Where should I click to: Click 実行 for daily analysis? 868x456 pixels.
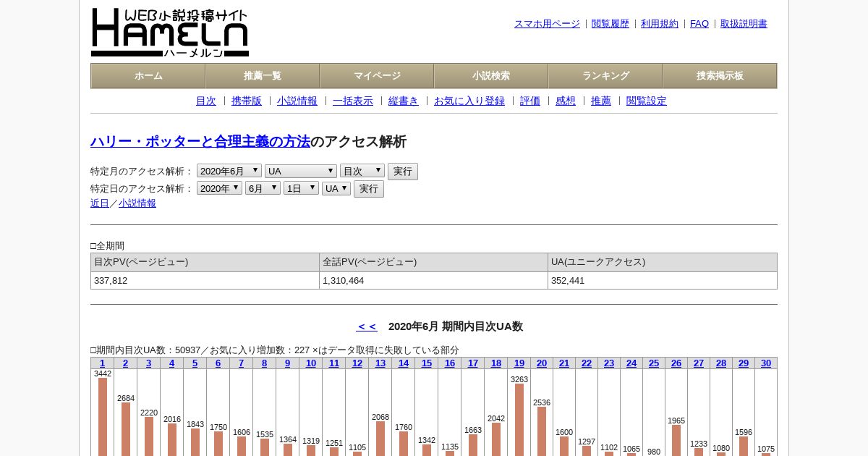click(369, 189)
